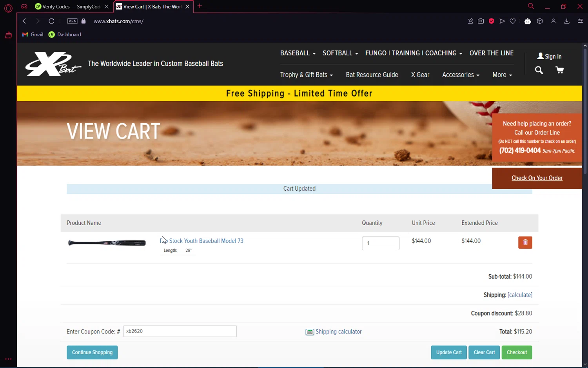Open the browser profile account icon
Viewport: 588px width, 368px height.
pos(553,21)
